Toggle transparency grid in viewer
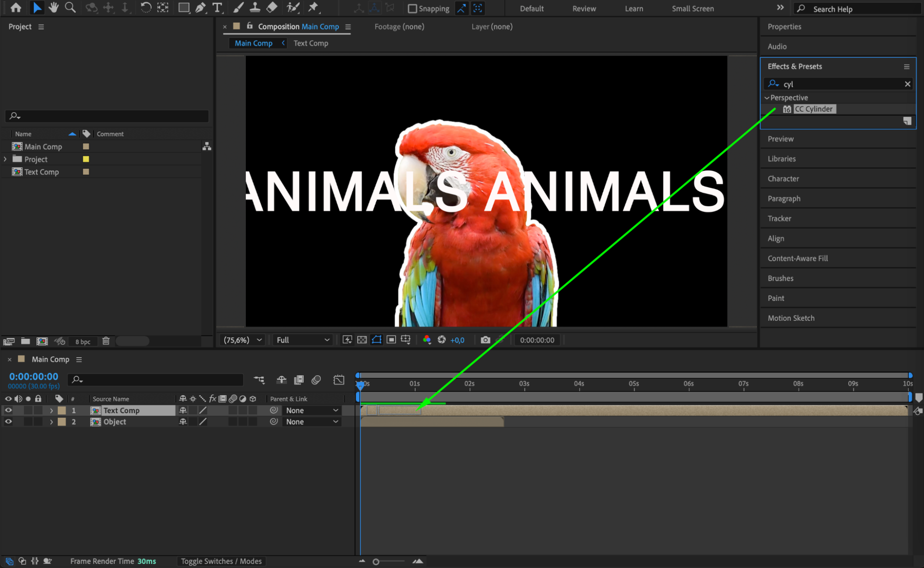The image size is (924, 568). pos(362,340)
